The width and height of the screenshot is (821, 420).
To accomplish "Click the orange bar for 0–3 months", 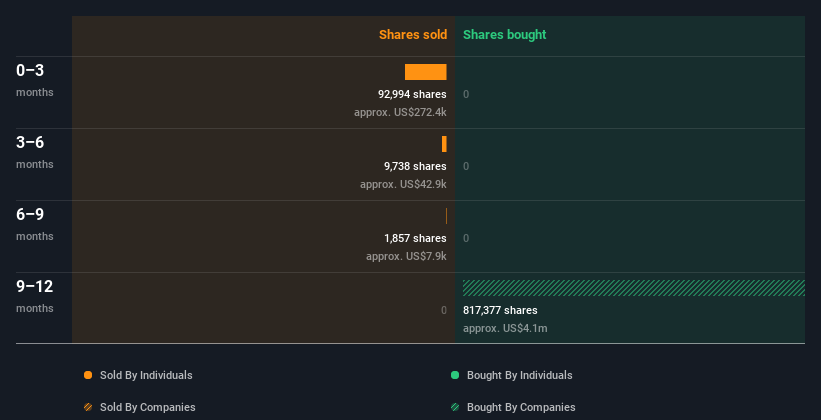I will [x=426, y=72].
